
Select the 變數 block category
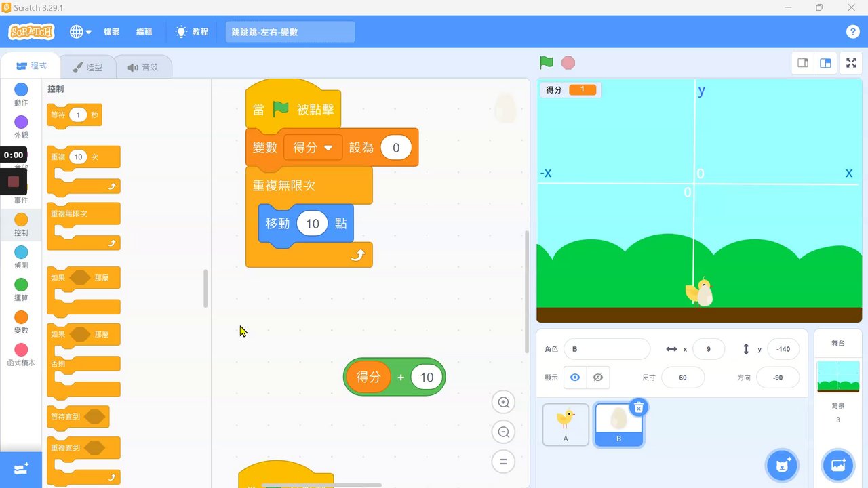21,322
